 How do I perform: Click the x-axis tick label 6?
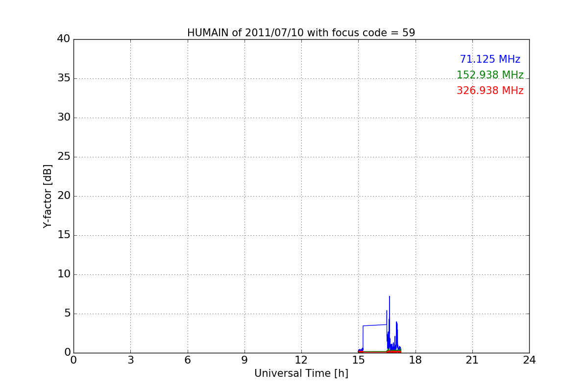coord(187,360)
